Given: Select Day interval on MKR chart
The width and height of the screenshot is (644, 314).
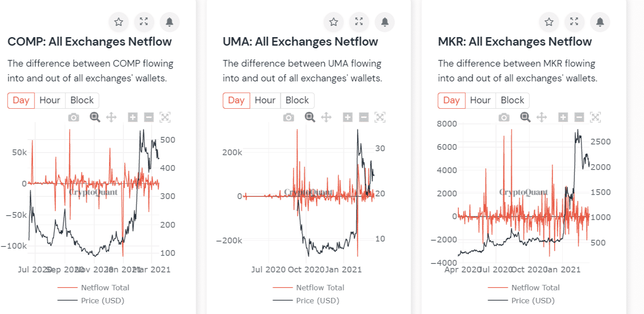Looking at the screenshot, I should tap(451, 100).
